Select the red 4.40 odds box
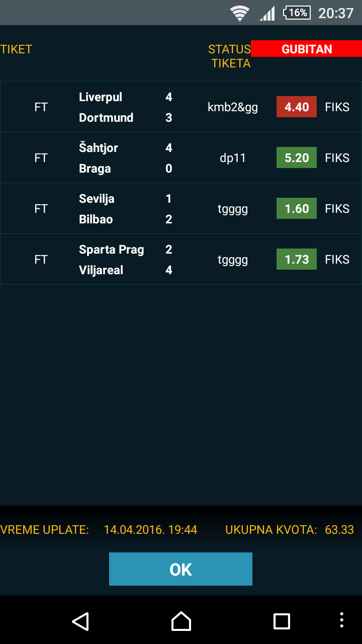Viewport: 362px width, 644px height. coord(297,107)
